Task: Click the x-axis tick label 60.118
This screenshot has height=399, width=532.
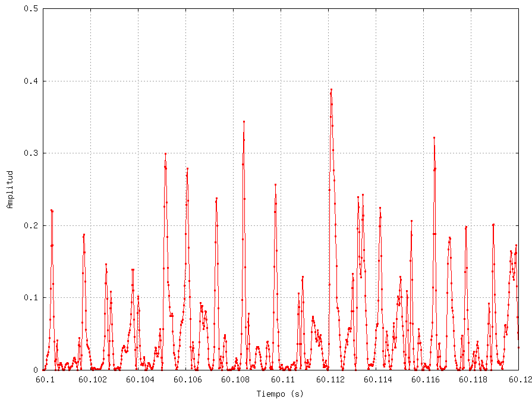Action: [x=471, y=379]
